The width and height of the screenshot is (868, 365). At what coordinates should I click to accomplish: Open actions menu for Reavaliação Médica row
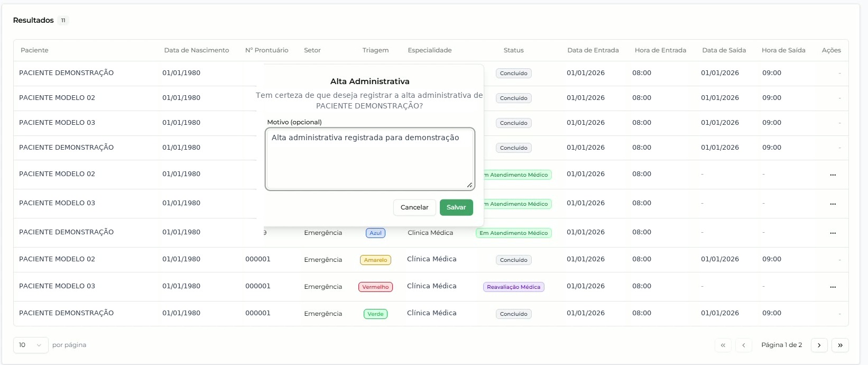[833, 287]
